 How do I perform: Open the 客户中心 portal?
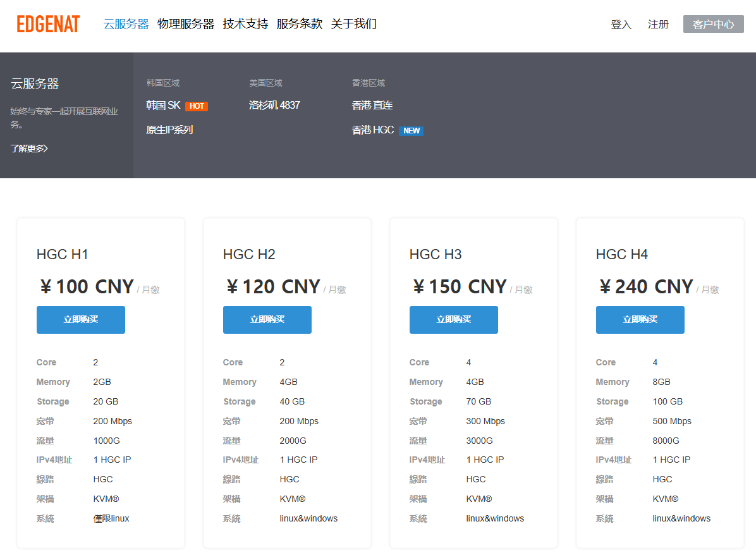(x=713, y=24)
